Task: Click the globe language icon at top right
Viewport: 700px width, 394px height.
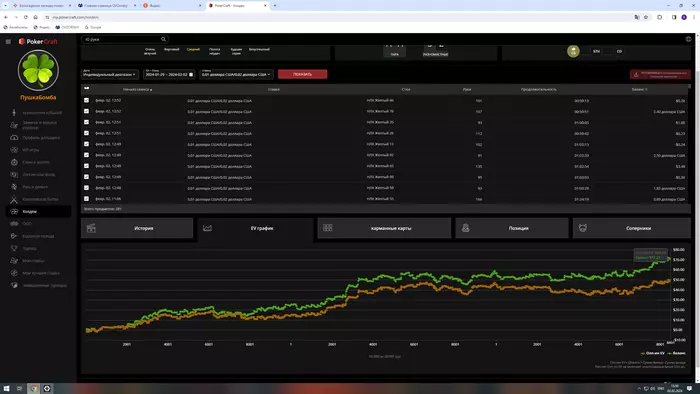Action: click(688, 39)
